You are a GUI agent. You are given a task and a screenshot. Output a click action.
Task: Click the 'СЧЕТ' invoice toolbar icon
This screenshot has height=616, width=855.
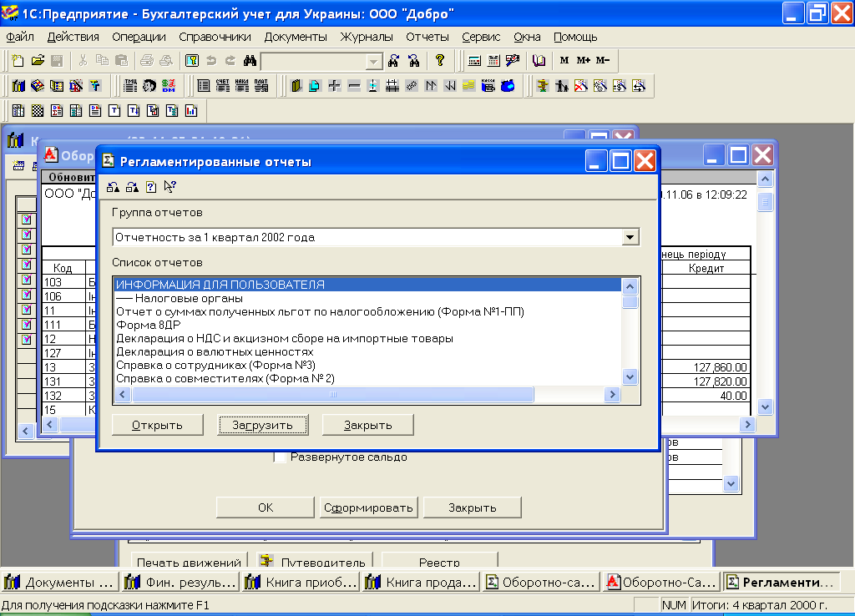(x=222, y=86)
